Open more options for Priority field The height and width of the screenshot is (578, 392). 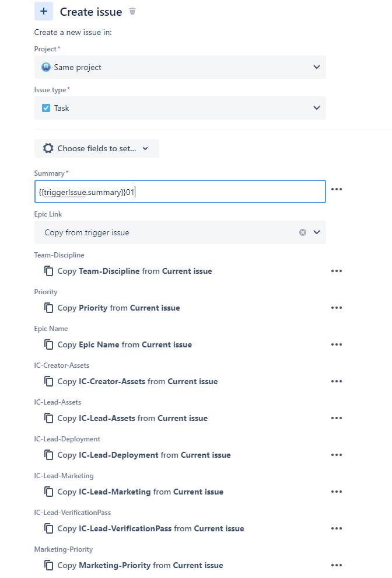pos(337,308)
